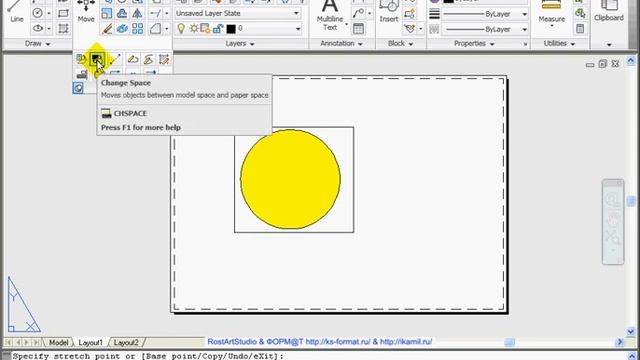Viewport: 640px width, 360px height.
Task: Toggle viewport freeze icon in layer row
Action: pyautogui.click(x=205, y=29)
